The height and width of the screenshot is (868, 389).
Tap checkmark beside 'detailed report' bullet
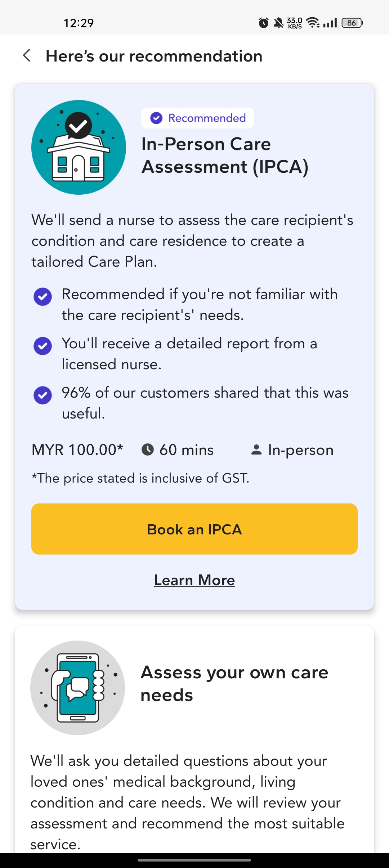pos(43,346)
